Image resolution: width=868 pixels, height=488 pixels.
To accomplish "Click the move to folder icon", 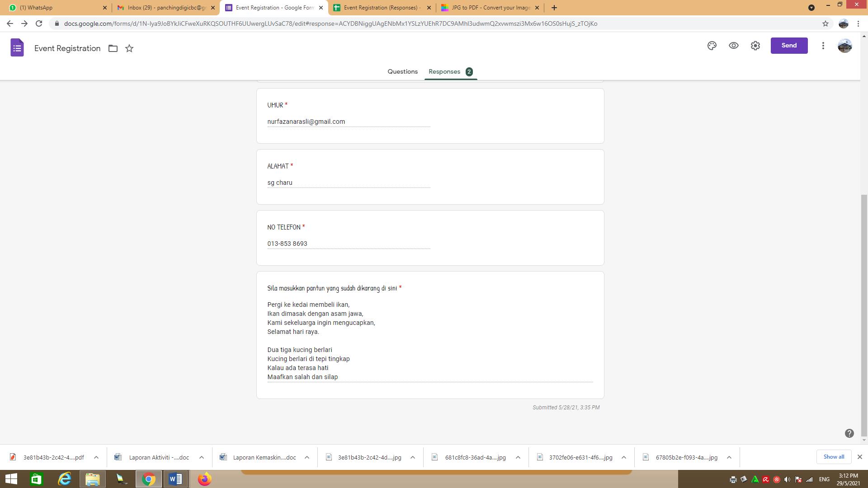I will (113, 48).
